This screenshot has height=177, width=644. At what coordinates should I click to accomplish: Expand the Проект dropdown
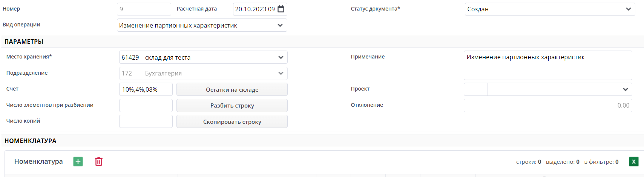coord(626,89)
